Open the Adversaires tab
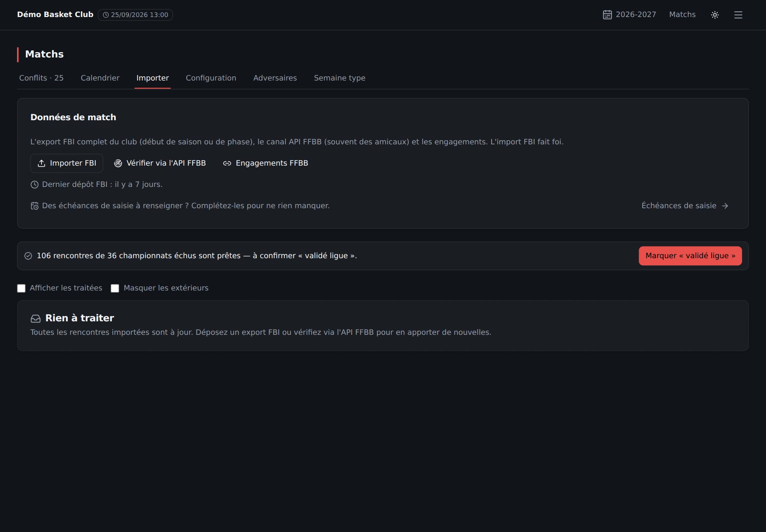The width and height of the screenshot is (766, 532). (x=275, y=78)
